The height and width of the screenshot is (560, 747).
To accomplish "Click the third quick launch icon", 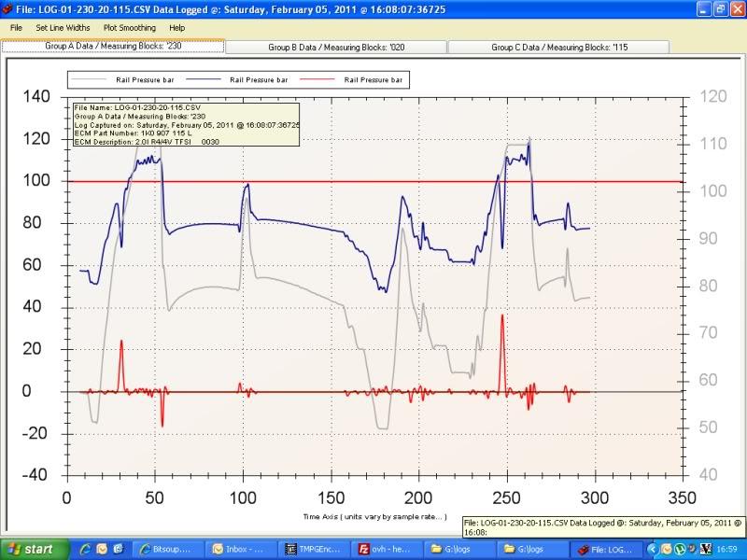I will point(119,550).
